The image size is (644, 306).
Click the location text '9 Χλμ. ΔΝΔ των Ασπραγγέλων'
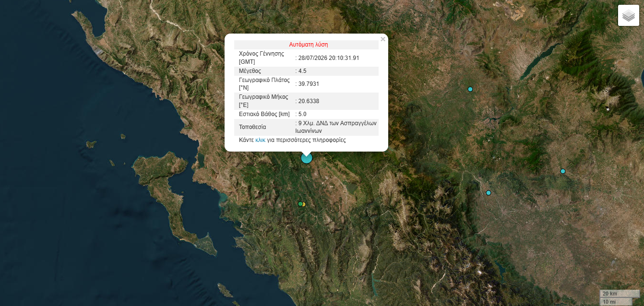[x=337, y=123]
